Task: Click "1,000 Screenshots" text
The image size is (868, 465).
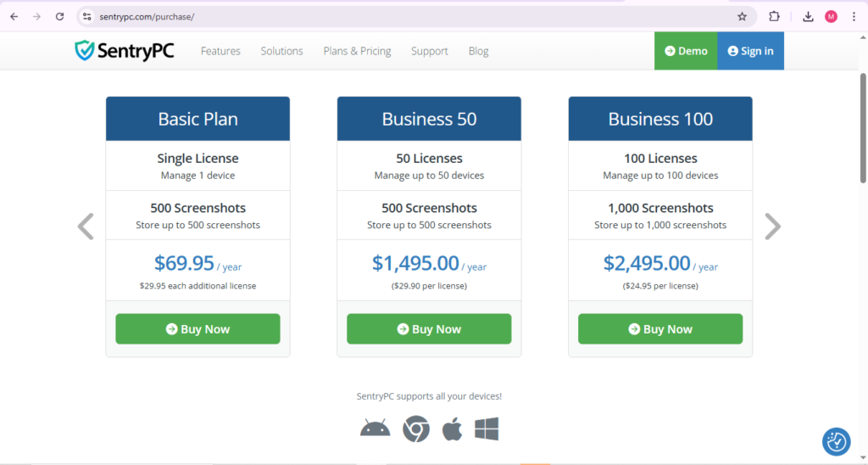Action: (660, 208)
